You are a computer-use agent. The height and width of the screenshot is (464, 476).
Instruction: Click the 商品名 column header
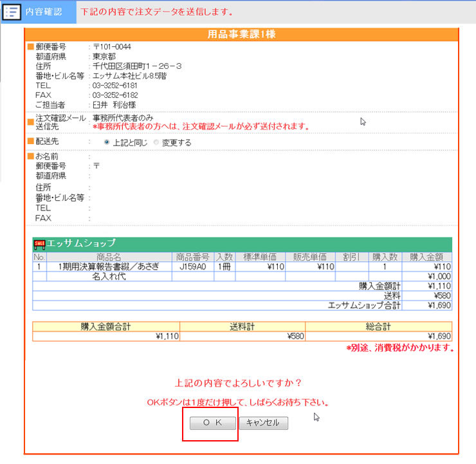(x=109, y=257)
